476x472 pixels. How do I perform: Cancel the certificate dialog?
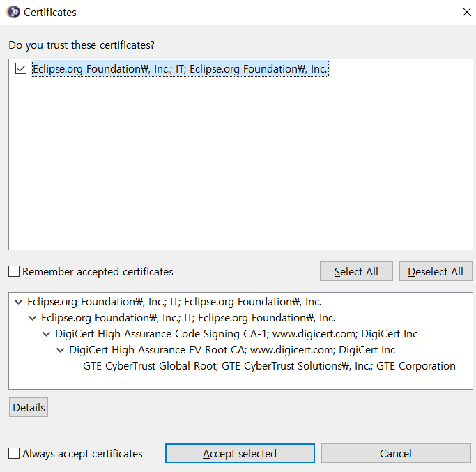tap(396, 453)
